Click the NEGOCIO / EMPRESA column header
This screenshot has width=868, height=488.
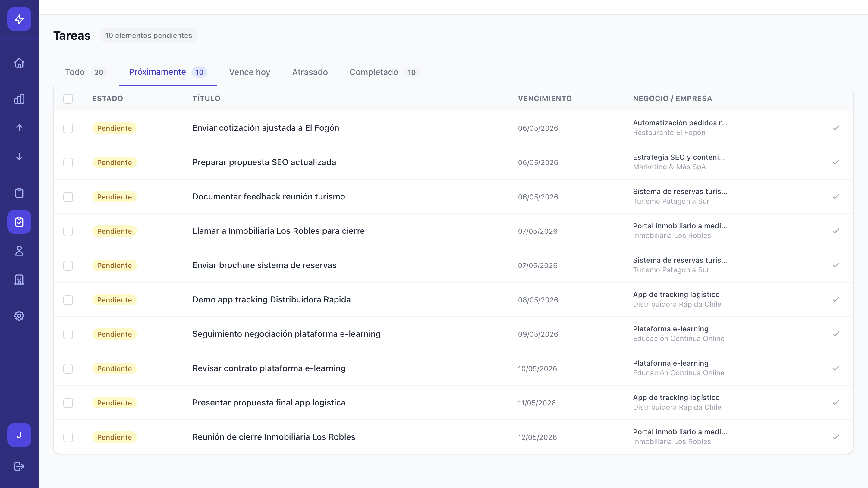click(x=672, y=99)
